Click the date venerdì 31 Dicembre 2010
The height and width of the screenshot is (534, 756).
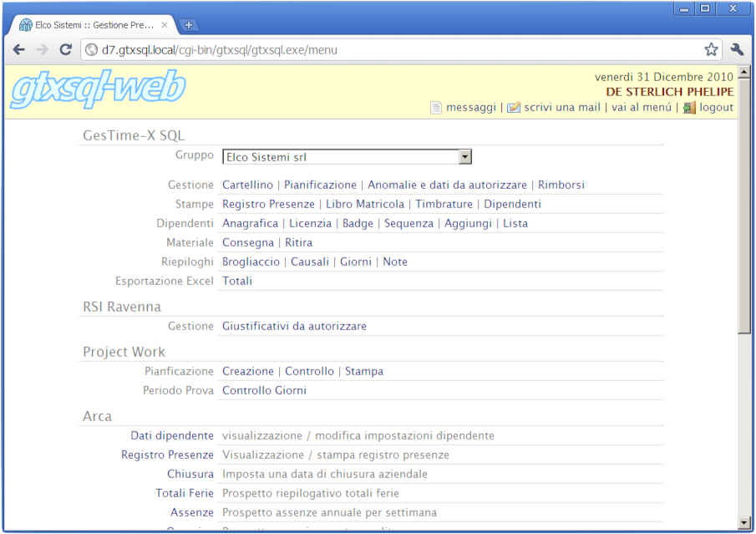[664, 77]
